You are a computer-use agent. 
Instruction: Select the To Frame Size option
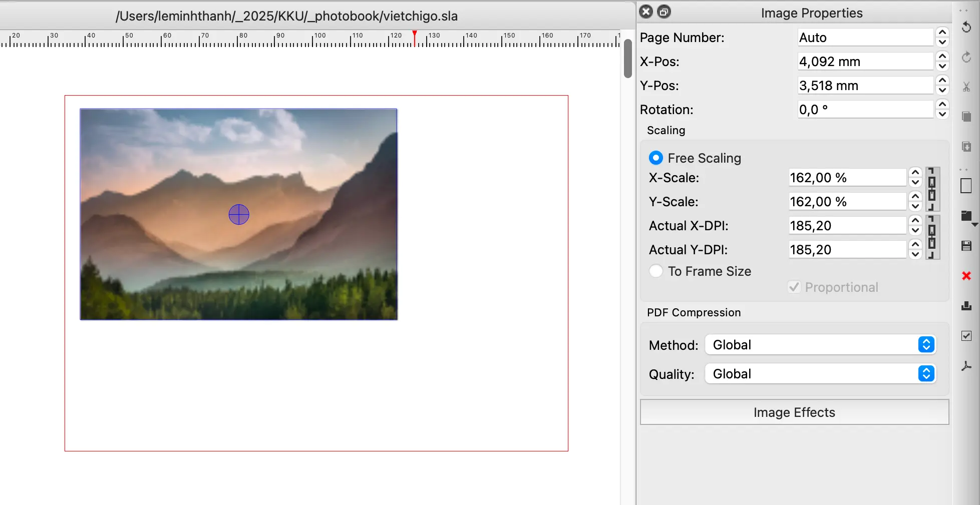(656, 271)
